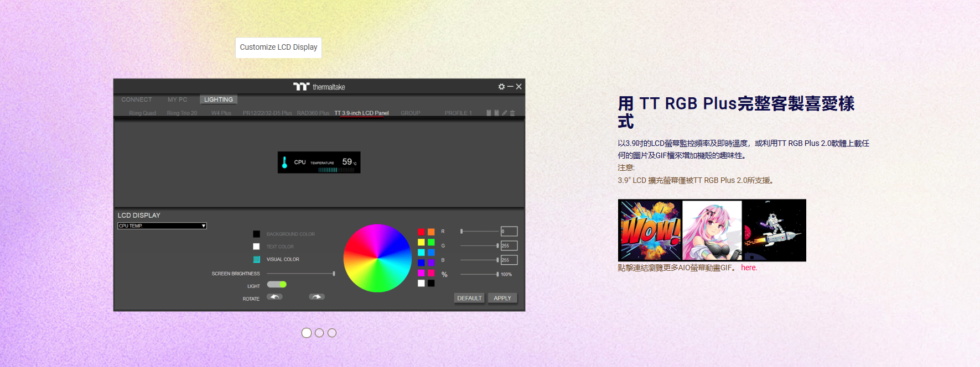
Task: Click the rotate left arrow icon
Action: click(x=274, y=297)
